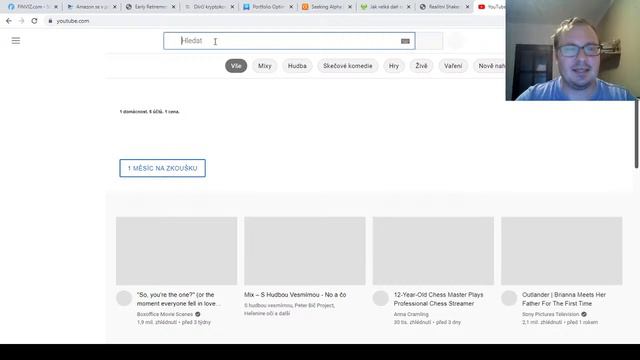Open the Anna Cramling channel name
Viewport: 640px width, 360px height.
click(411, 314)
